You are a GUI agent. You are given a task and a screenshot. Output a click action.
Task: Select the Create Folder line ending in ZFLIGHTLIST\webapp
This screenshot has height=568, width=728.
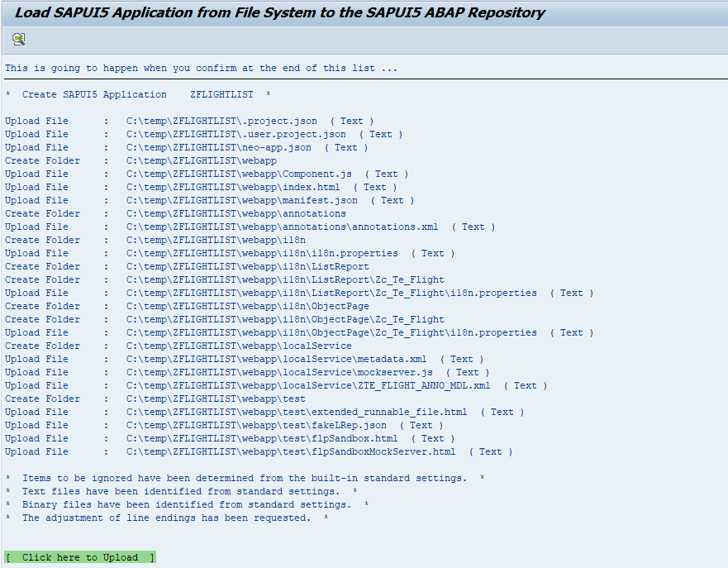(141, 160)
